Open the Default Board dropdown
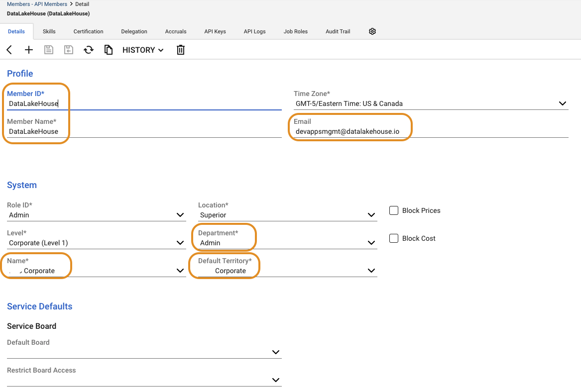This screenshot has width=581, height=392. click(x=276, y=352)
